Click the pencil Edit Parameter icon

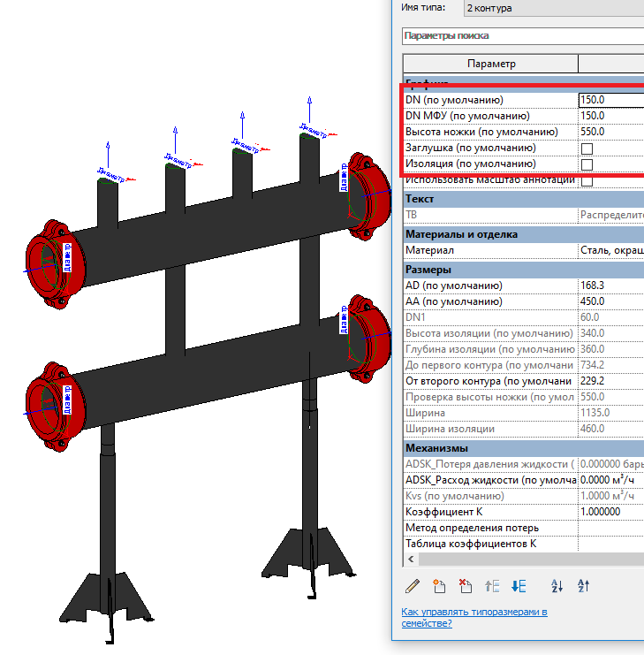[x=413, y=585]
